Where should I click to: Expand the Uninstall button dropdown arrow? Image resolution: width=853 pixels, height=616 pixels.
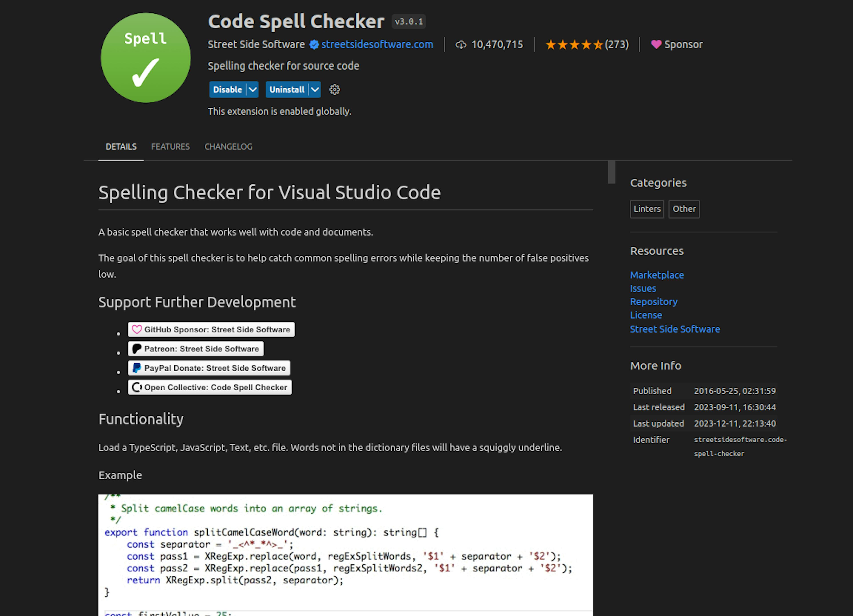click(315, 90)
